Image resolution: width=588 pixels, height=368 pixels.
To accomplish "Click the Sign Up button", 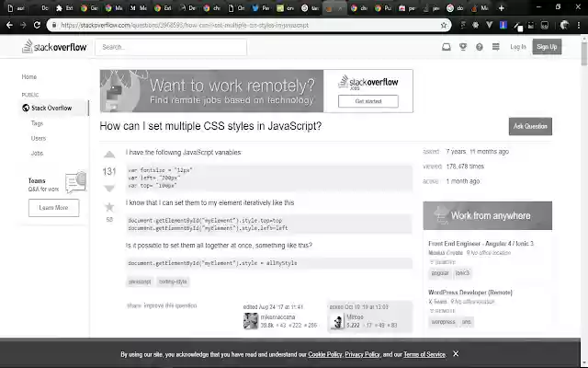I will (x=547, y=47).
